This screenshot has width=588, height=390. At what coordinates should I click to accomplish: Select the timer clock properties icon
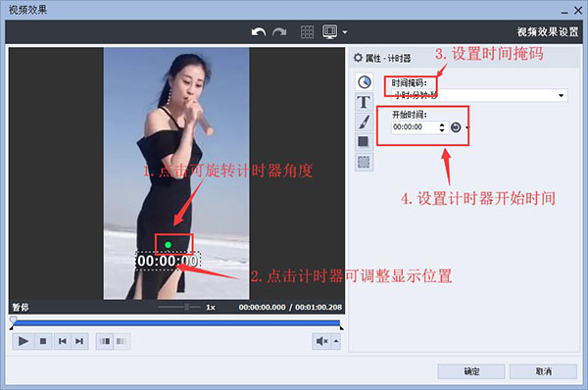[x=365, y=81]
